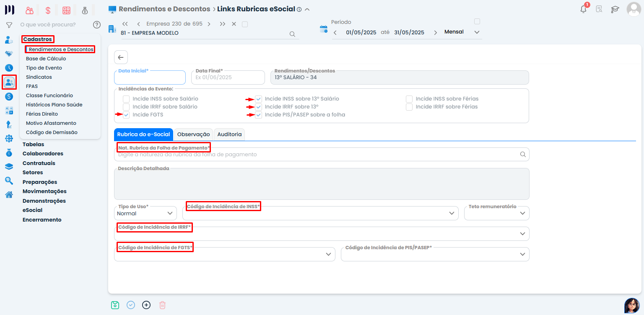Click the add new record plus icon
644x315 pixels.
pos(146,305)
